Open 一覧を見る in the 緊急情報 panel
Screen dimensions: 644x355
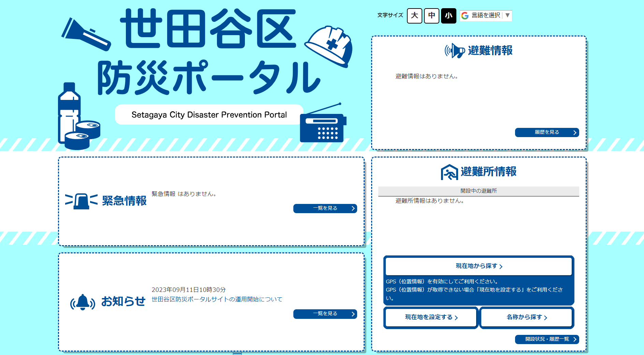click(x=325, y=208)
